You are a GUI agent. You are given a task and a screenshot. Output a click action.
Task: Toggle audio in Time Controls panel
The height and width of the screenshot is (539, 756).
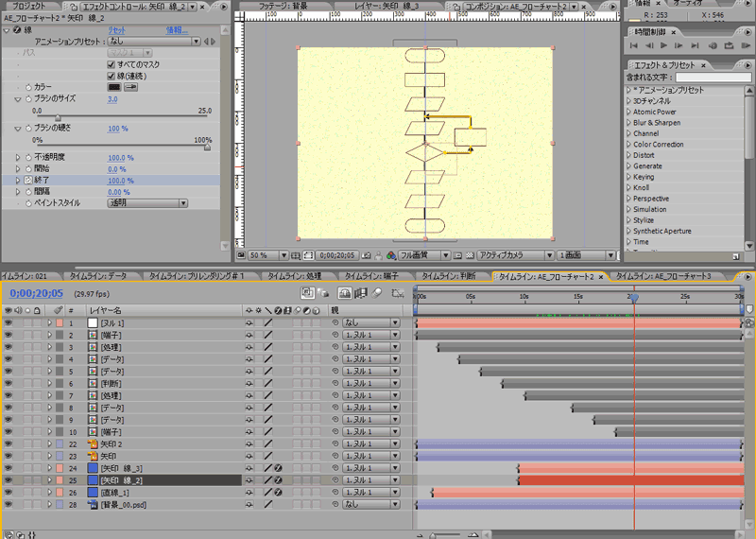pyautogui.click(x=713, y=45)
